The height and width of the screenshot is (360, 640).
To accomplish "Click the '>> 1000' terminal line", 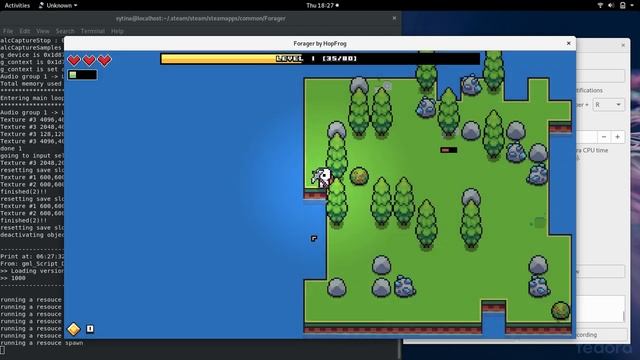I will coord(13,278).
